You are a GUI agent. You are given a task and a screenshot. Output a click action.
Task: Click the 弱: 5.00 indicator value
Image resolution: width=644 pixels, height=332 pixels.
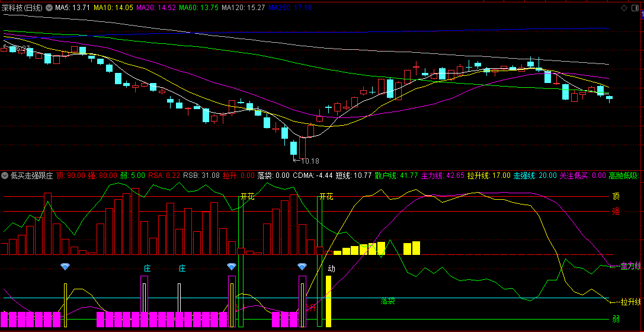(x=133, y=176)
